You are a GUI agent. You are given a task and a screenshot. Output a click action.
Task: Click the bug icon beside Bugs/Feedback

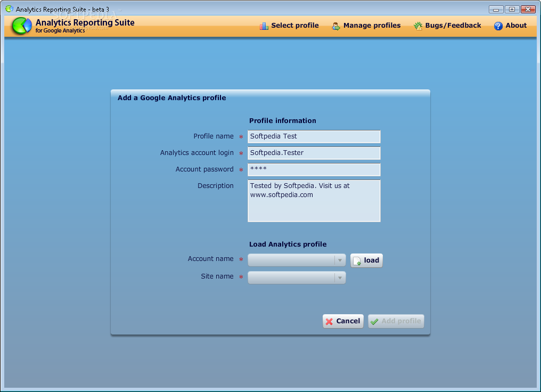(x=418, y=26)
